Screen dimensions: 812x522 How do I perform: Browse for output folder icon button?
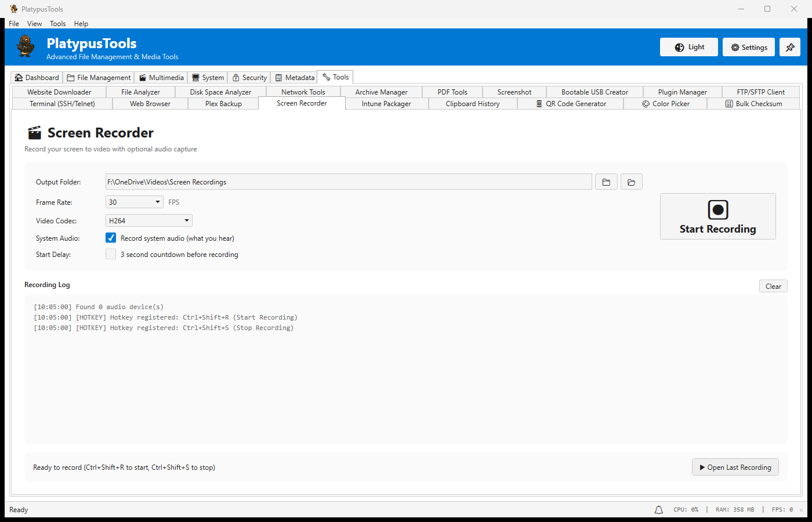coord(606,182)
